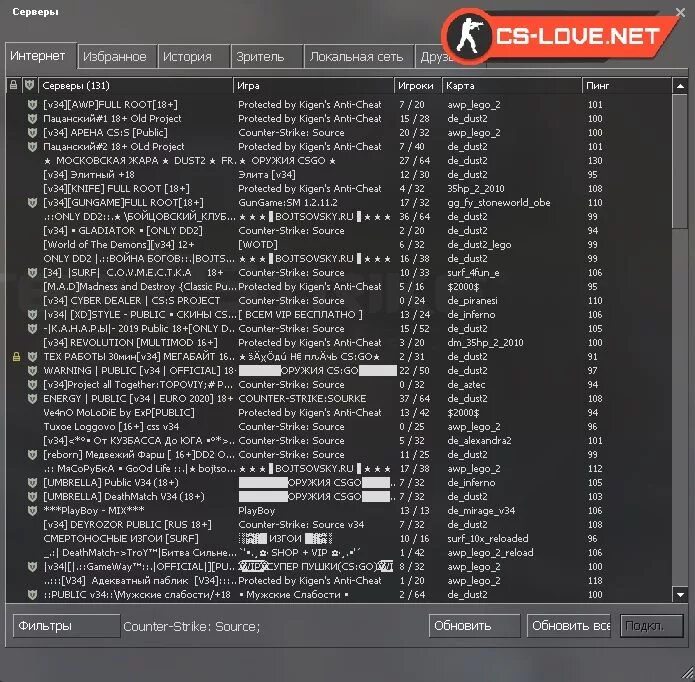Click shield icon beside Пацанский#1 18+ Old Project

click(32, 119)
